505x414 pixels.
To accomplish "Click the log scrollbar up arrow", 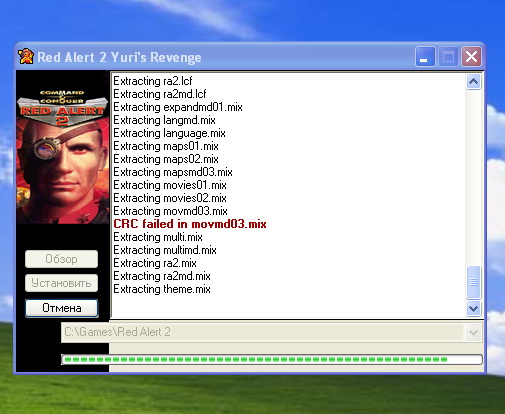I will pyautogui.click(x=473, y=81).
